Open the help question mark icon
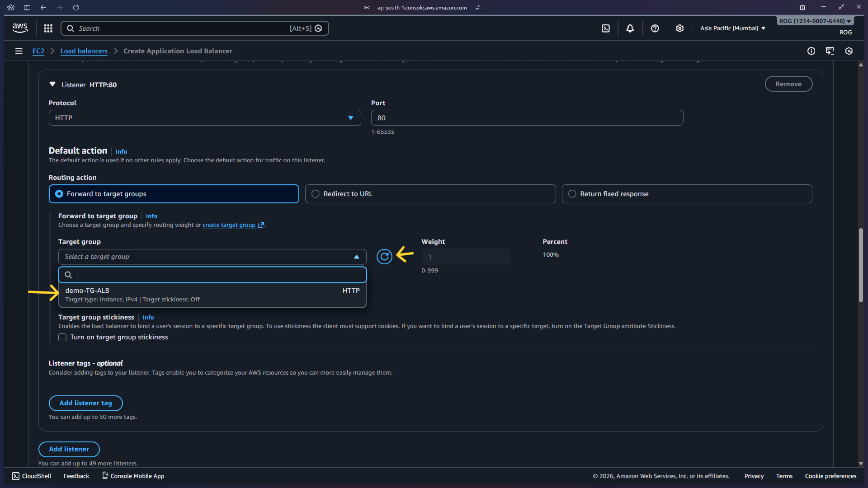 pos(655,28)
